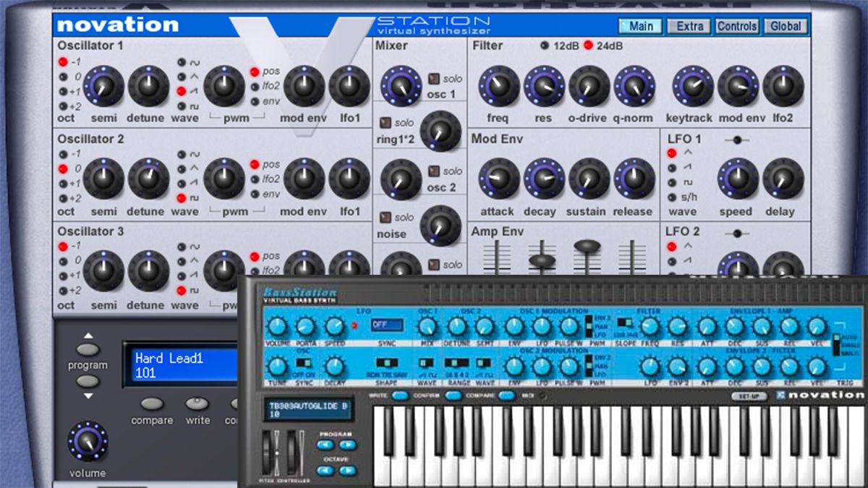The image size is (868, 488).
Task: Click the Oscillator 2 mod env knob
Action: click(x=304, y=179)
